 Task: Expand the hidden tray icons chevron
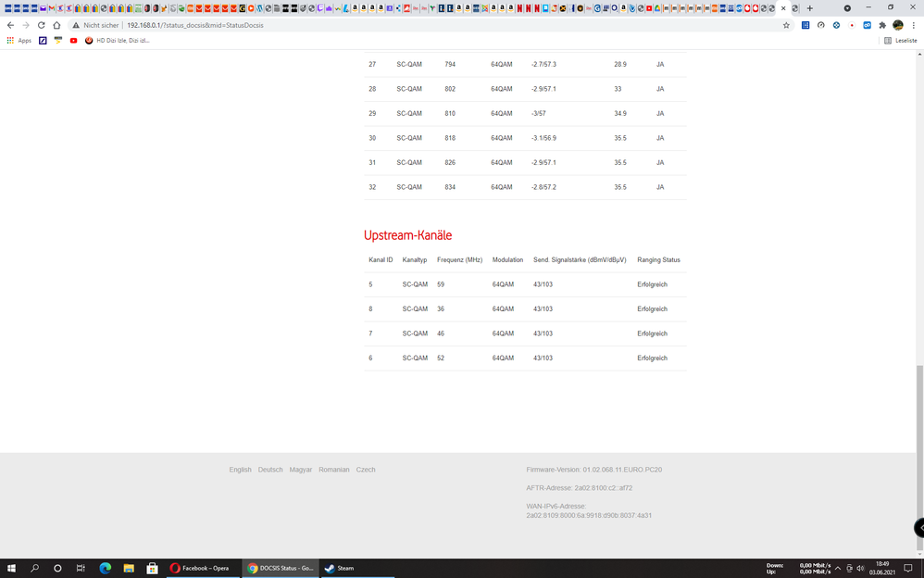pyautogui.click(x=837, y=568)
